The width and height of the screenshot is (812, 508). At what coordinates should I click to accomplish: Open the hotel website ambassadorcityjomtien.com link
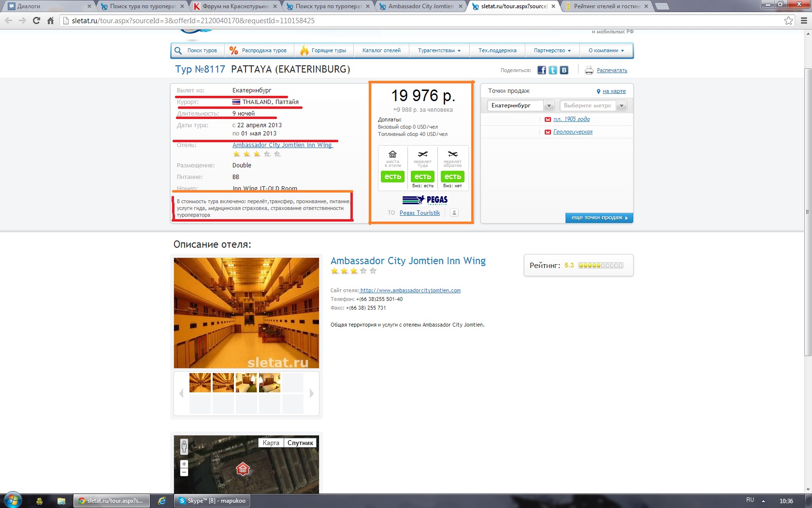coord(410,290)
